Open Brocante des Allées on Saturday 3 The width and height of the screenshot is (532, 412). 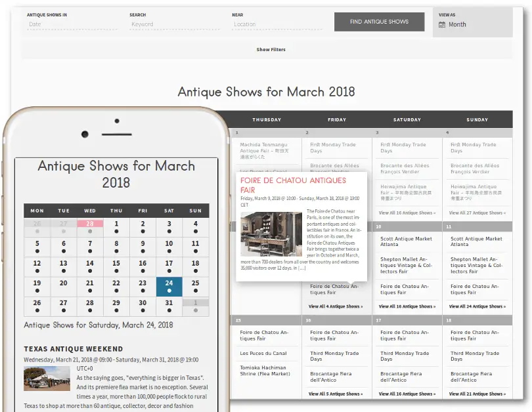click(405, 169)
